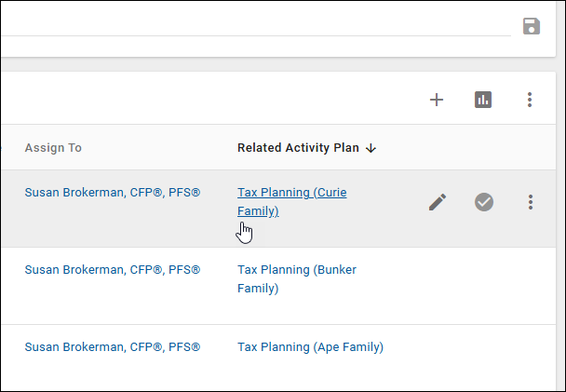Sort by the Assign To column header
Image resolution: width=566 pixels, height=392 pixels.
coord(53,148)
